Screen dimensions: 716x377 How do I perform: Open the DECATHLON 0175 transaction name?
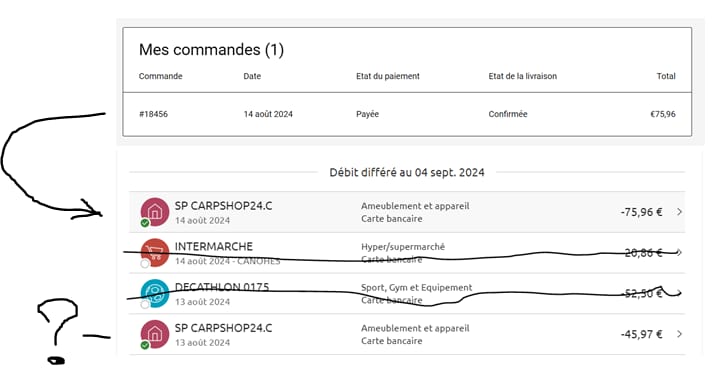tap(222, 287)
